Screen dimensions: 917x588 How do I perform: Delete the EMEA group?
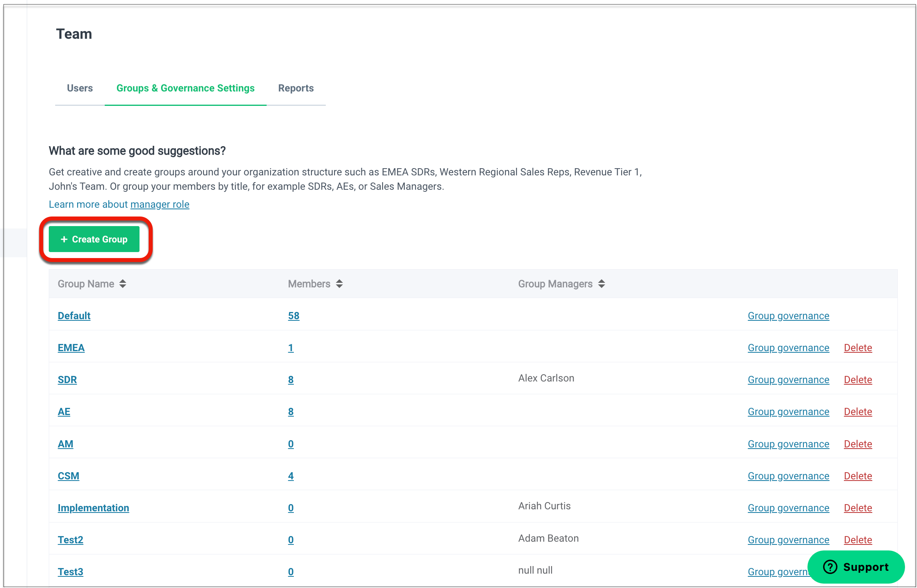click(x=858, y=348)
